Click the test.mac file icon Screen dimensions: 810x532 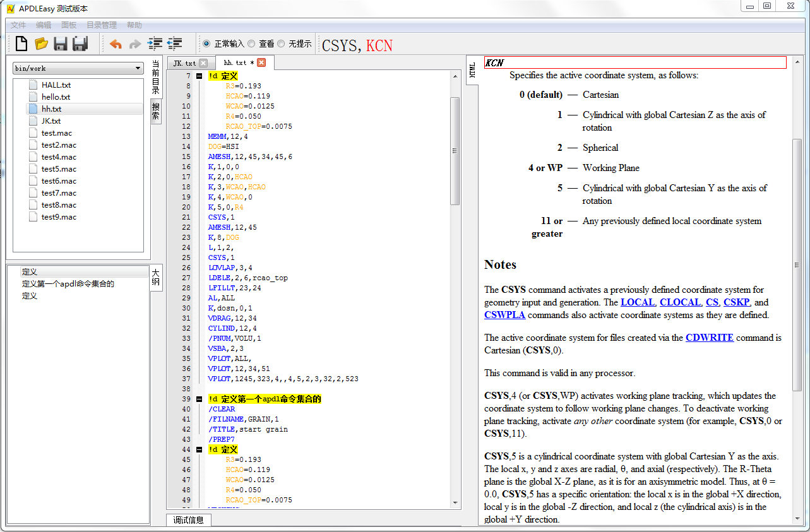click(x=33, y=133)
